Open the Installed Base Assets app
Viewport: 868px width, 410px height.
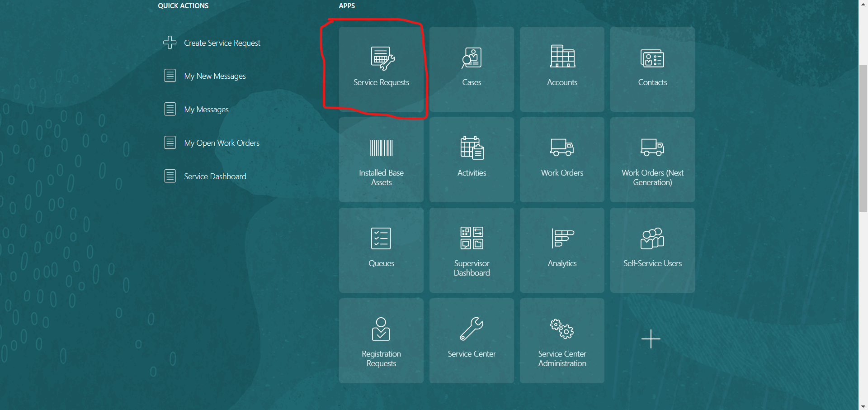[381, 159]
